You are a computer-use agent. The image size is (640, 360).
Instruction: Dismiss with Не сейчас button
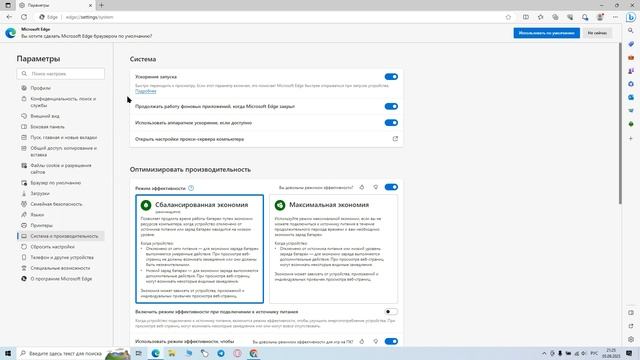(597, 33)
